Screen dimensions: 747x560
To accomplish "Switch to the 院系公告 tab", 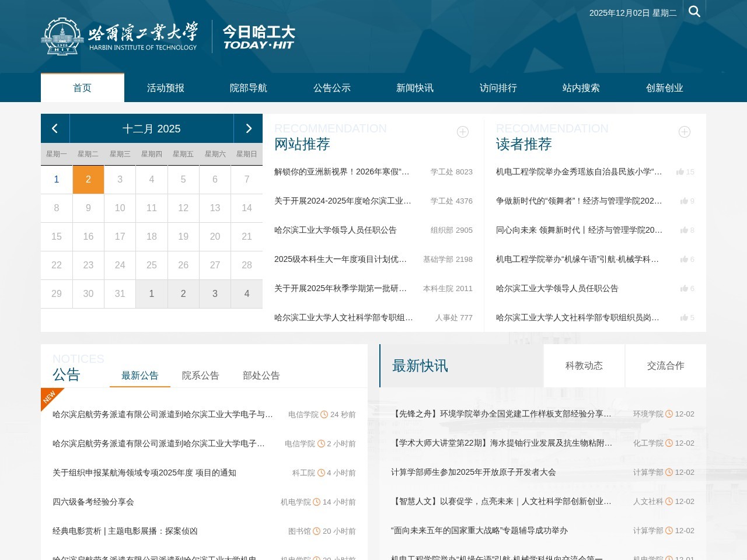I will point(200,376).
